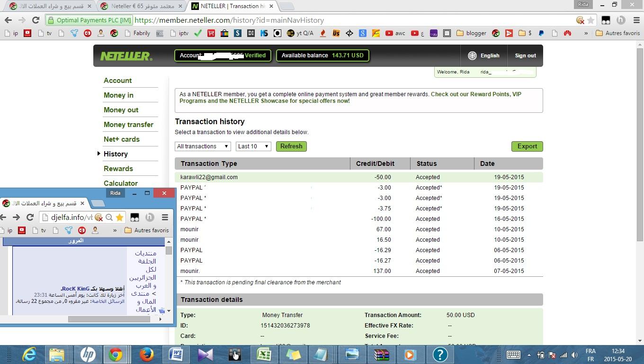644x364 pixels.
Task: Click the Export button
Action: pyautogui.click(x=527, y=146)
